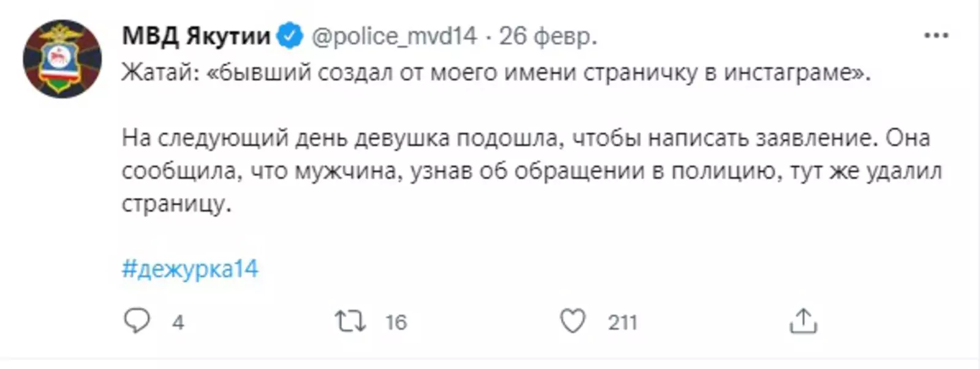Click the word инстаграме in the tweet

click(790, 73)
